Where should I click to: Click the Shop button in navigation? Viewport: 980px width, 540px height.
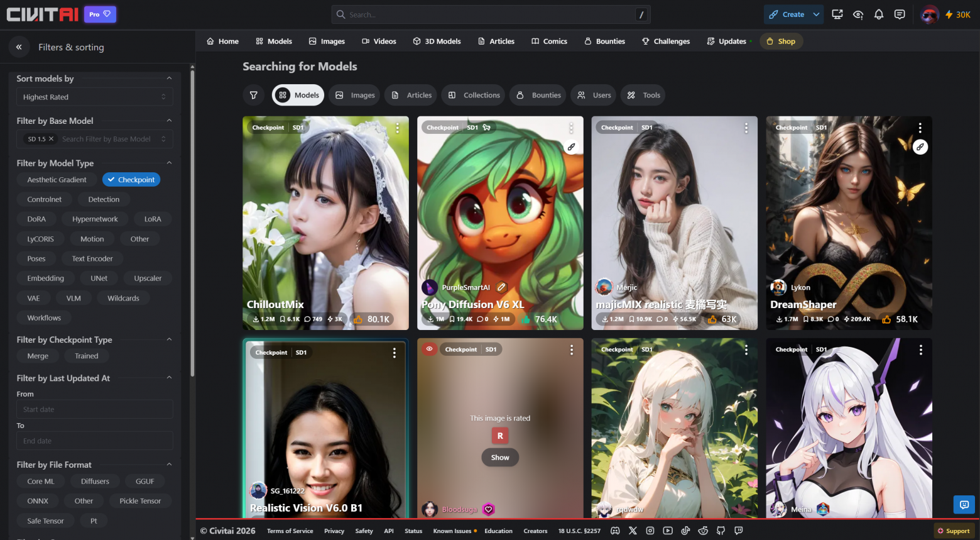click(x=781, y=41)
